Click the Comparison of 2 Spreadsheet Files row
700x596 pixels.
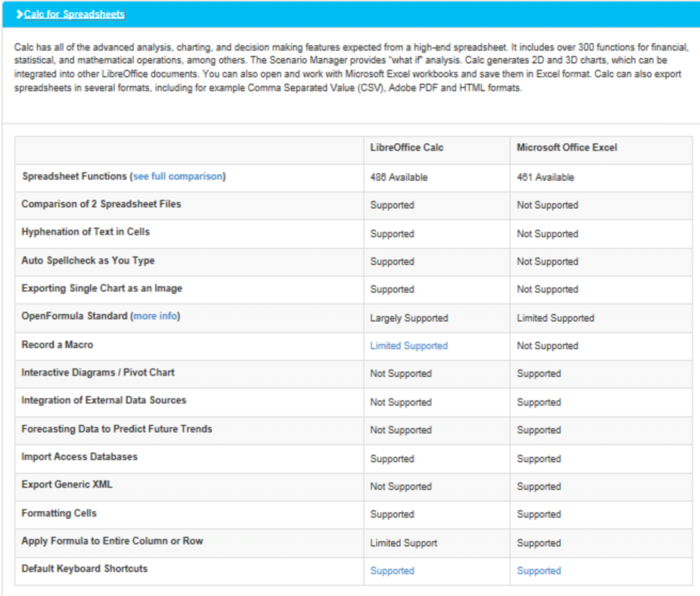coord(354,205)
